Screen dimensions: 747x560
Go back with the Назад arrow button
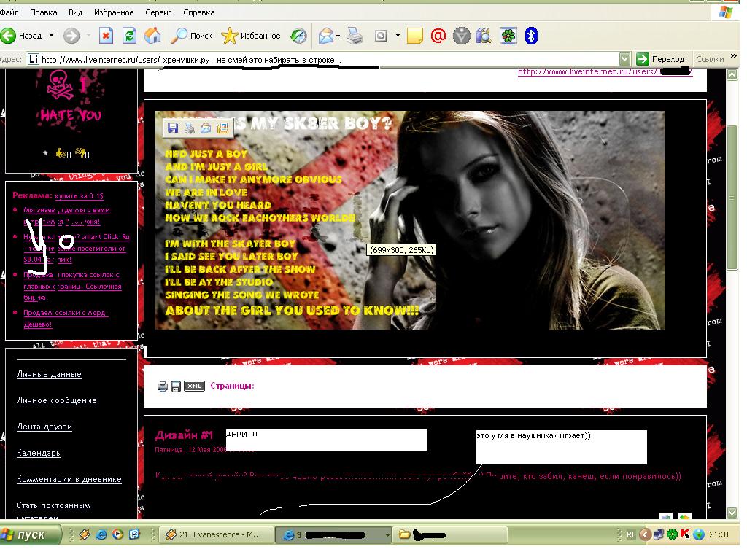(22, 36)
